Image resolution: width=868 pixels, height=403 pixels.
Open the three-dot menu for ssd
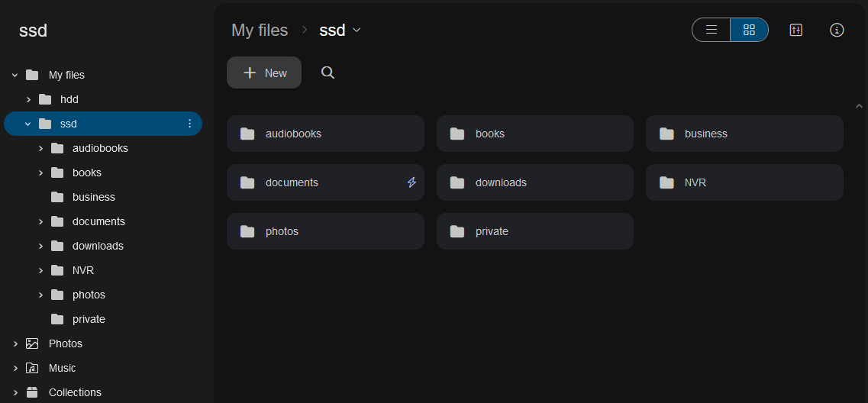click(x=190, y=124)
